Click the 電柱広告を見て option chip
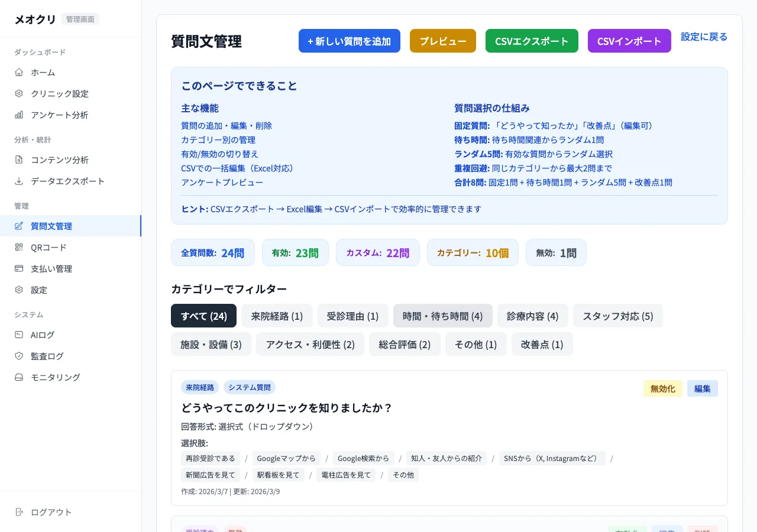757x532 pixels. tap(346, 475)
